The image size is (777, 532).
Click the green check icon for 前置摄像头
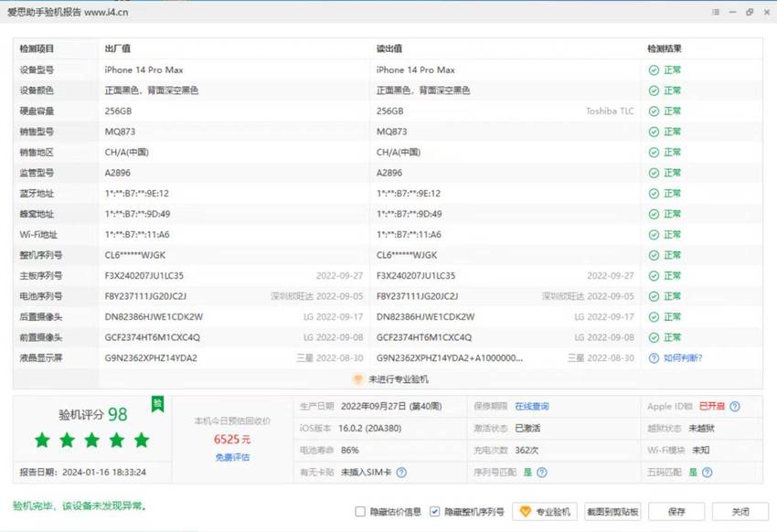click(654, 337)
